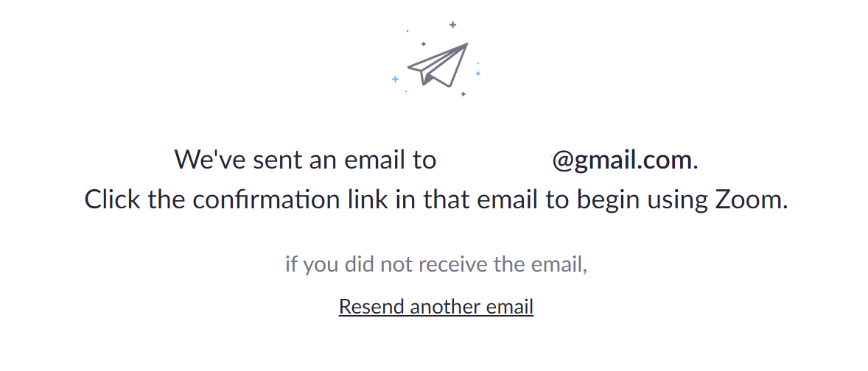
Task: Click the gray plus sparkle above airplane
Action: point(453,24)
